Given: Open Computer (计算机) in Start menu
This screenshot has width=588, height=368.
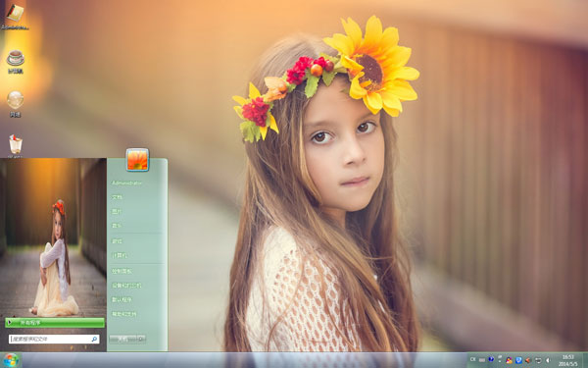Looking at the screenshot, I should (120, 255).
